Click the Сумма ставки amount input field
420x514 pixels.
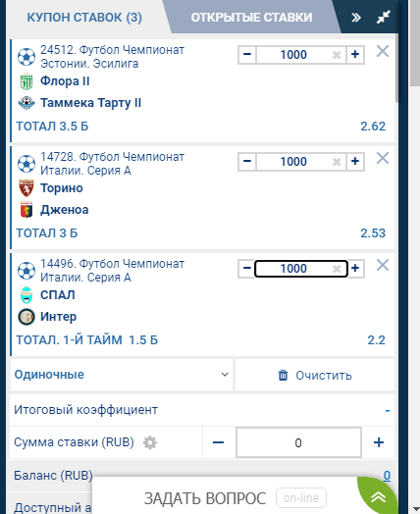pos(298,442)
